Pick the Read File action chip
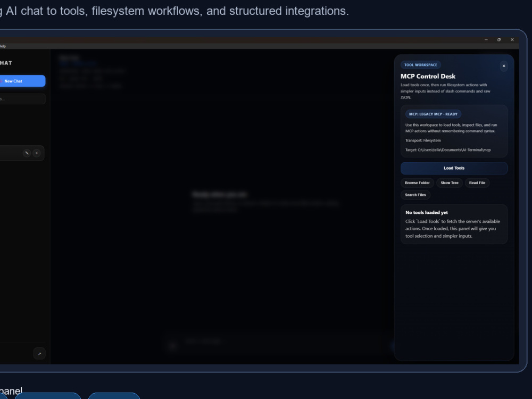Viewport: 532px width, 399px height. tap(477, 183)
